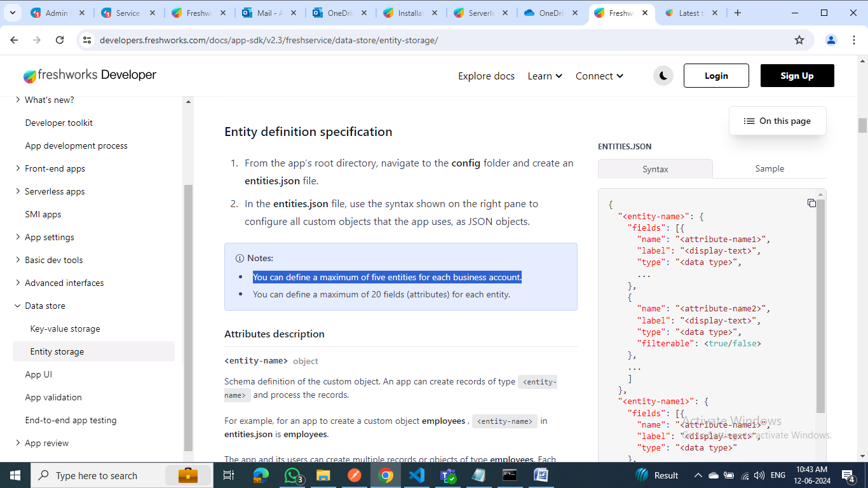Screen dimensions: 868x488
Task: Open Windows Start menu
Action: [x=15, y=475]
